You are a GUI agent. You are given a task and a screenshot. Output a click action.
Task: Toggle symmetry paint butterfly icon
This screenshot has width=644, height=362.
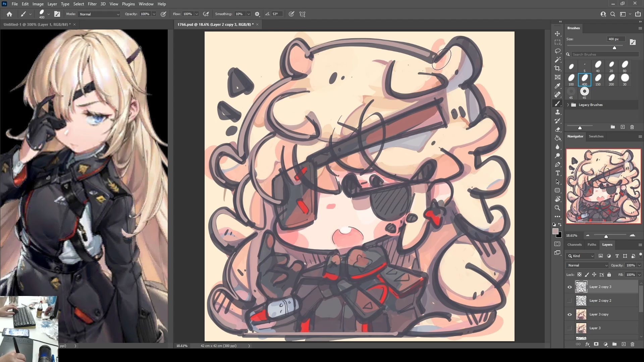point(303,14)
